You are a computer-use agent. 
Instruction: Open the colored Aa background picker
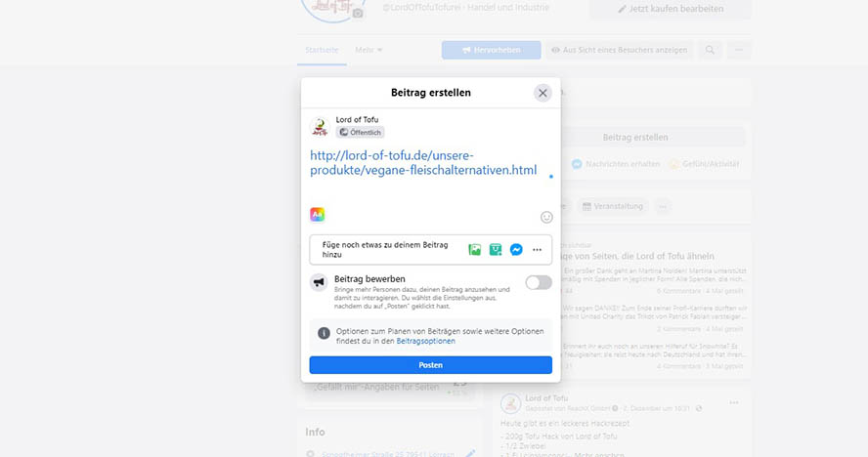pyautogui.click(x=318, y=214)
